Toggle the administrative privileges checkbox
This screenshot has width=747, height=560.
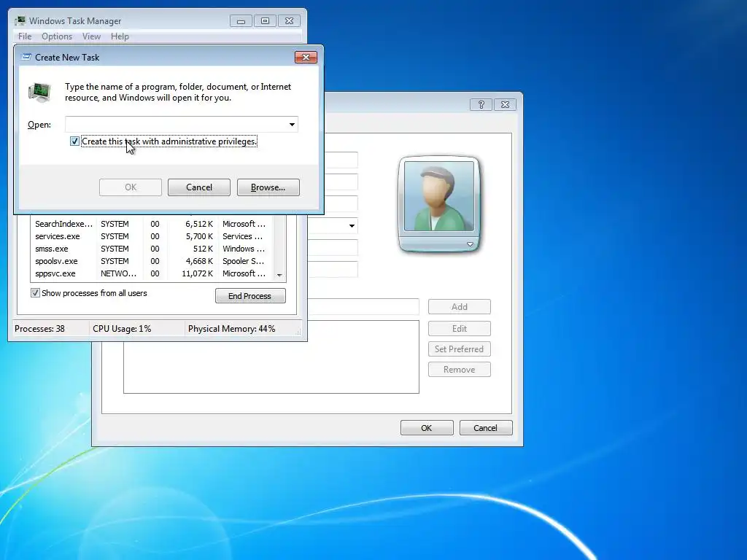74,141
